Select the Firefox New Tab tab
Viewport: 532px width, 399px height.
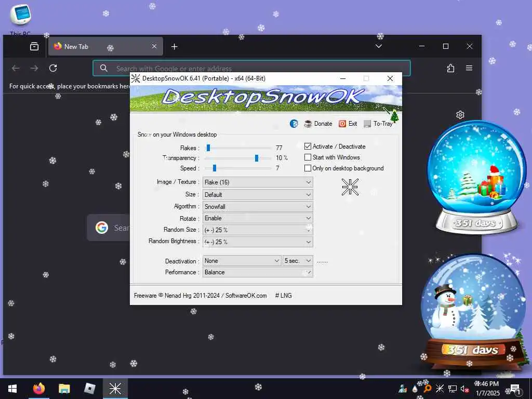point(105,46)
